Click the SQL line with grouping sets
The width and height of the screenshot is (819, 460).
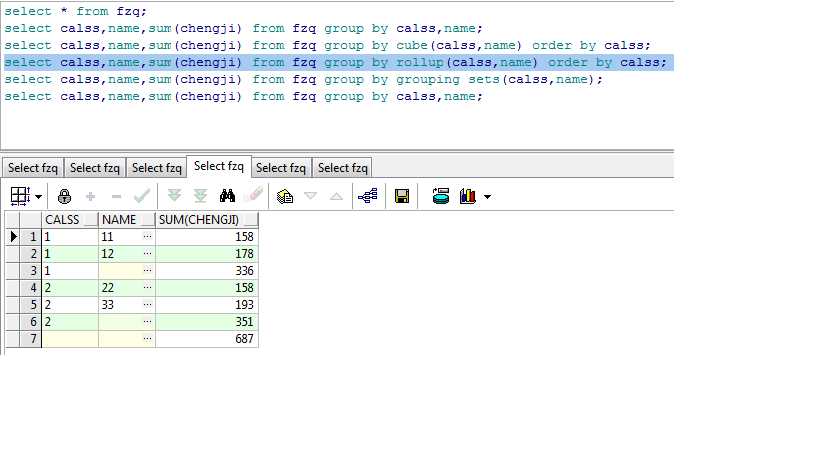[x=303, y=79]
